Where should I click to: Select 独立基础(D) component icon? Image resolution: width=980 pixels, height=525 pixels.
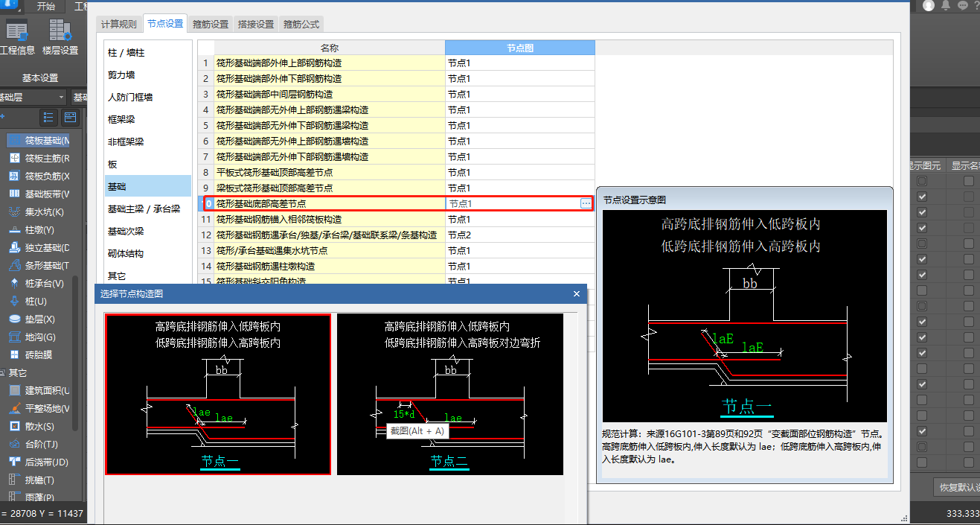click(14, 247)
